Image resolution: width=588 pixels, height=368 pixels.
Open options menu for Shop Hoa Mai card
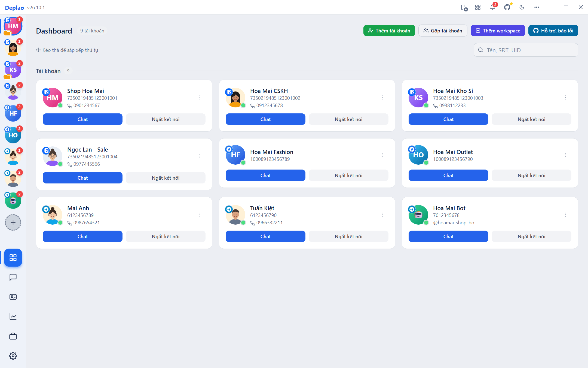click(200, 98)
